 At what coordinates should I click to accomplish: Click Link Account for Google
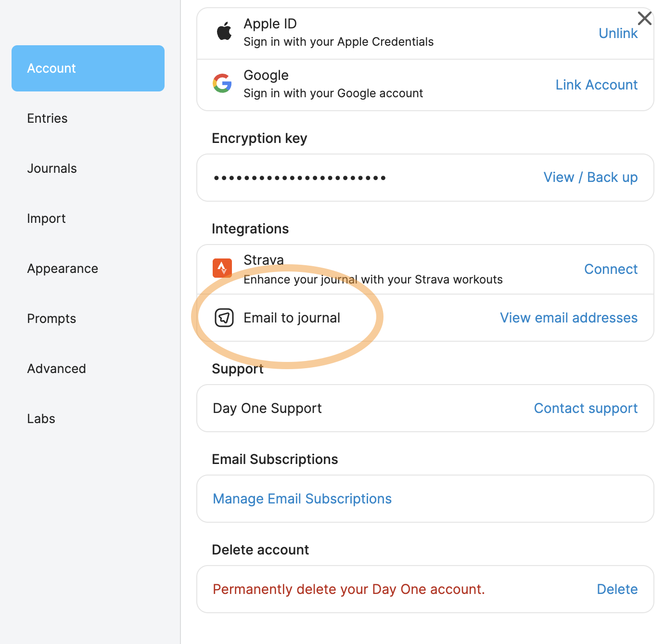pyautogui.click(x=596, y=85)
